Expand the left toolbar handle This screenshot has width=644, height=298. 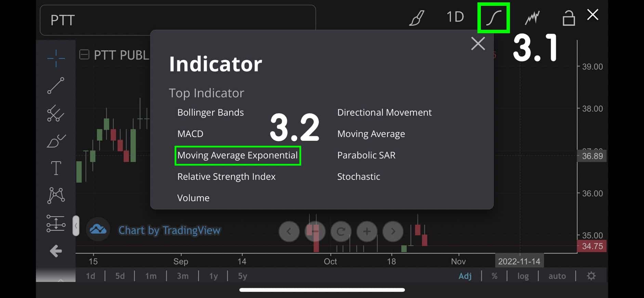click(76, 226)
